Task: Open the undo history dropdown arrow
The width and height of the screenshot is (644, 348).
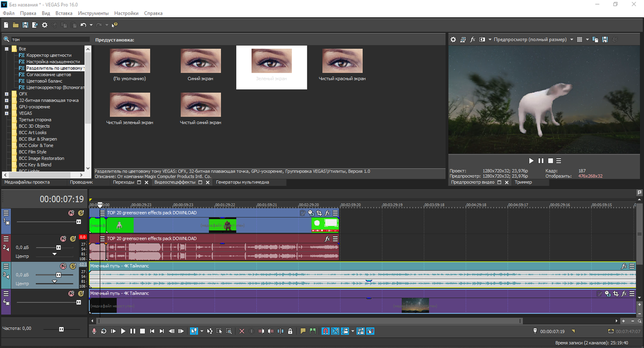Action: (x=91, y=25)
